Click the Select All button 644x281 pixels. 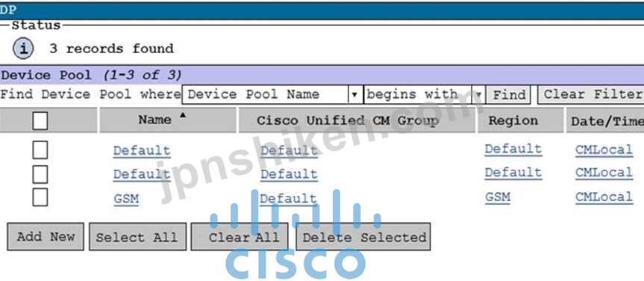click(137, 237)
